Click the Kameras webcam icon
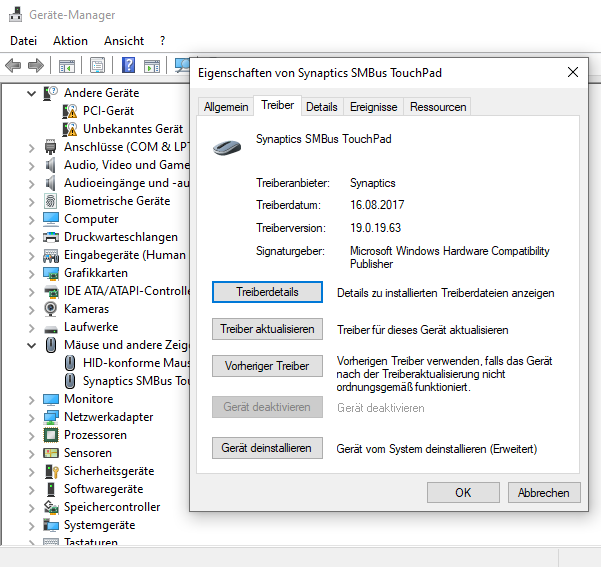Viewport: 601px width, 567px height. pos(50,309)
